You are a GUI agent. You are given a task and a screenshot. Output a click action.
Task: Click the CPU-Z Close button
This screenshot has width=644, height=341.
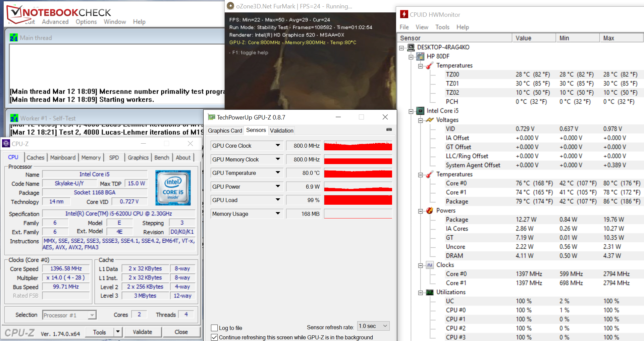(181, 332)
